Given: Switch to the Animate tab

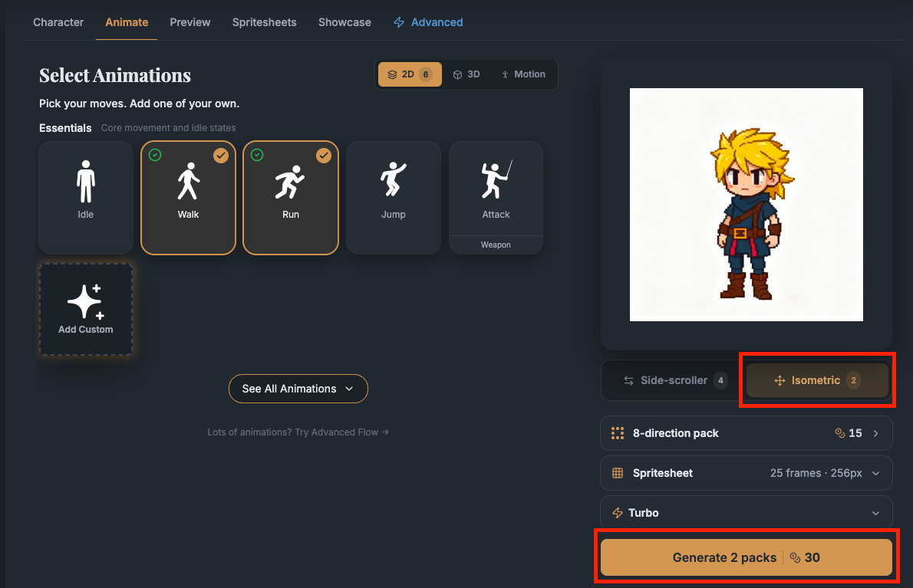Looking at the screenshot, I should (127, 22).
